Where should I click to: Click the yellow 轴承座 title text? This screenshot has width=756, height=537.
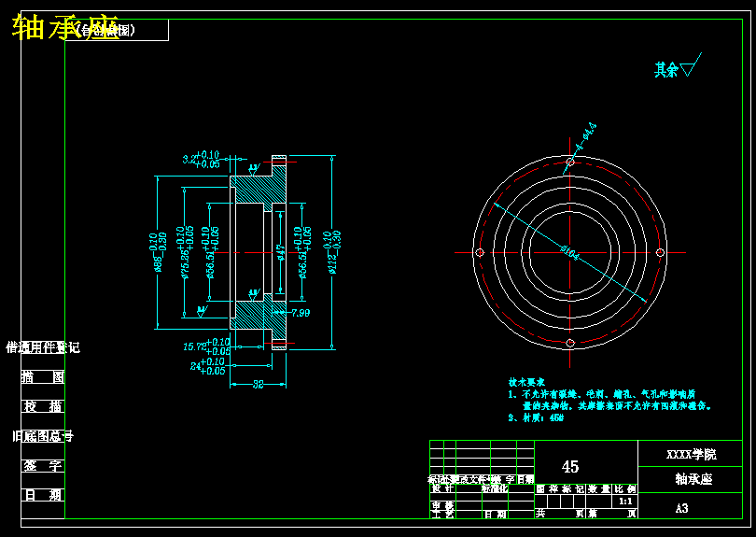65,28
